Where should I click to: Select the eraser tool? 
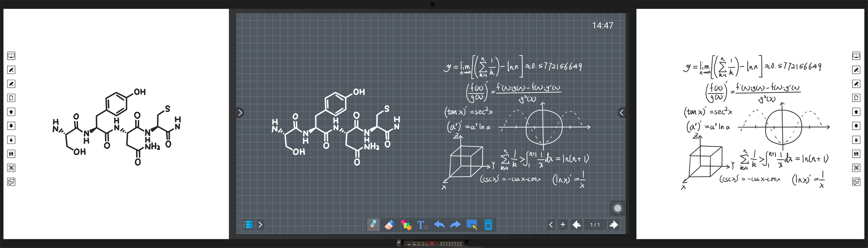click(x=389, y=225)
